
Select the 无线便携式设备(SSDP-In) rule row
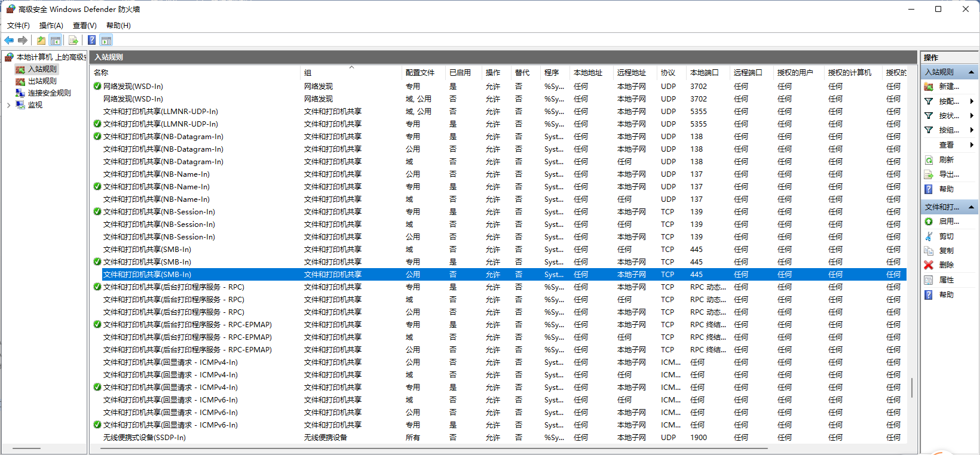tap(498, 438)
